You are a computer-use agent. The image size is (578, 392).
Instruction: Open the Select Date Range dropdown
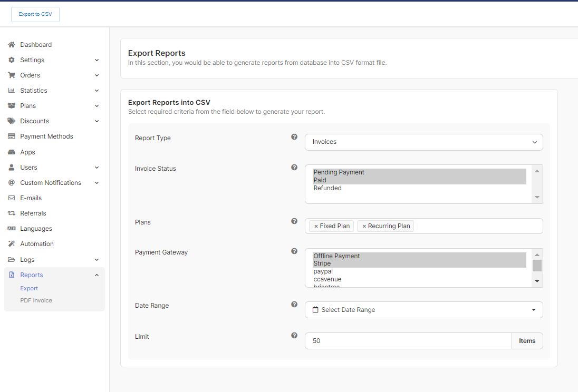pos(423,310)
